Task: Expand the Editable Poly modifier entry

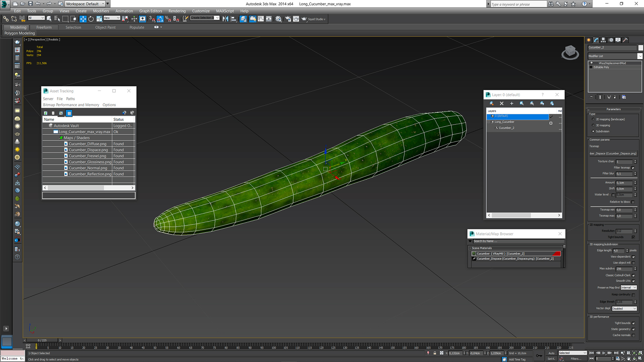Action: pyautogui.click(x=591, y=67)
